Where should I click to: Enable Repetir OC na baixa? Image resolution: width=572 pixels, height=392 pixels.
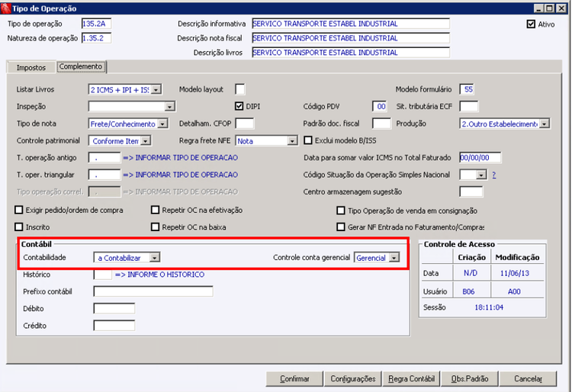coord(155,227)
